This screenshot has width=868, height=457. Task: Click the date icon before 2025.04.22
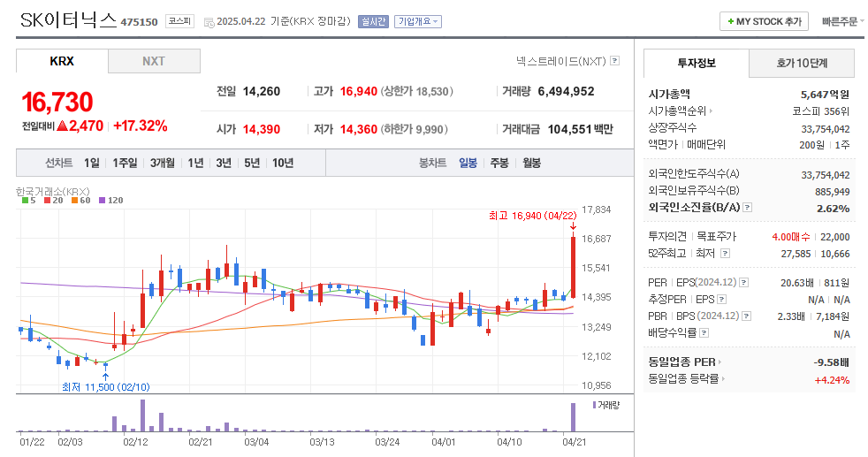[209, 22]
